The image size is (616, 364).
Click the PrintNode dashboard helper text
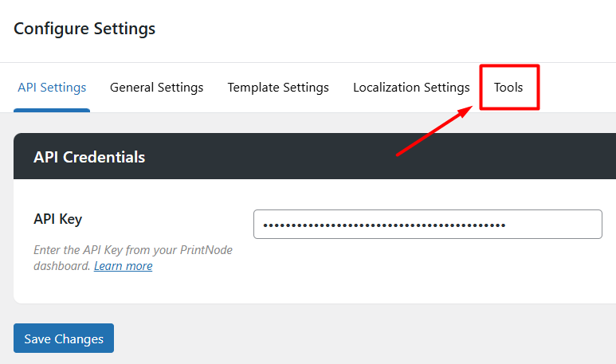(x=133, y=258)
